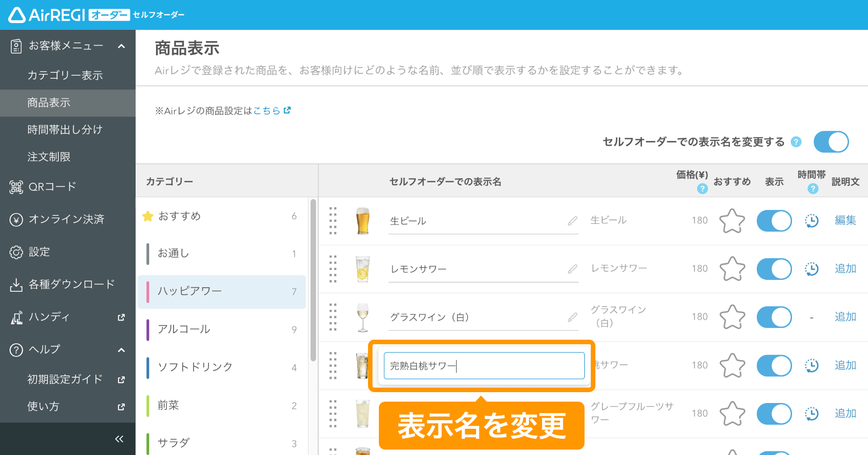The height and width of the screenshot is (455, 868).
Task: Click 編集 description link for 生ビール
Action: [x=845, y=220]
